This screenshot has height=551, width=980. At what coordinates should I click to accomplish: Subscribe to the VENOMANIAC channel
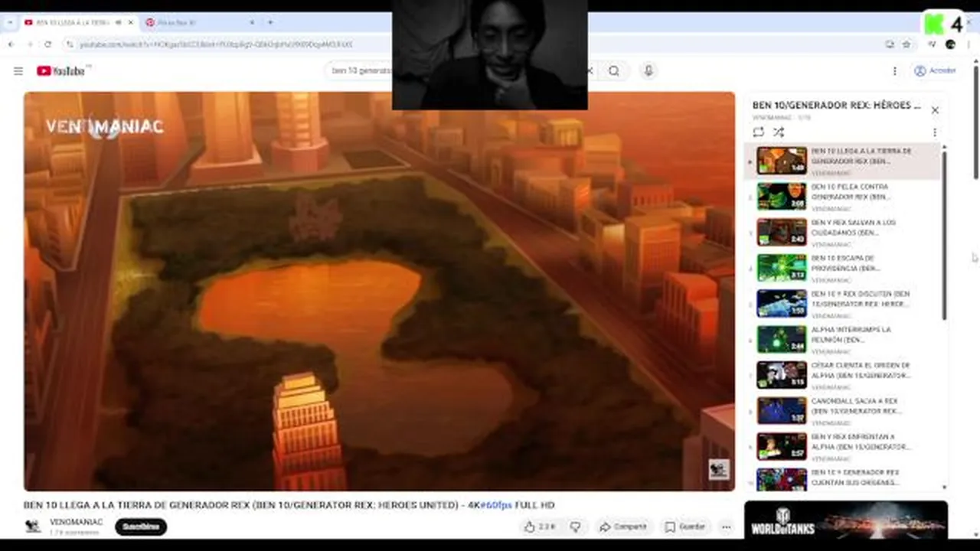coord(141,527)
